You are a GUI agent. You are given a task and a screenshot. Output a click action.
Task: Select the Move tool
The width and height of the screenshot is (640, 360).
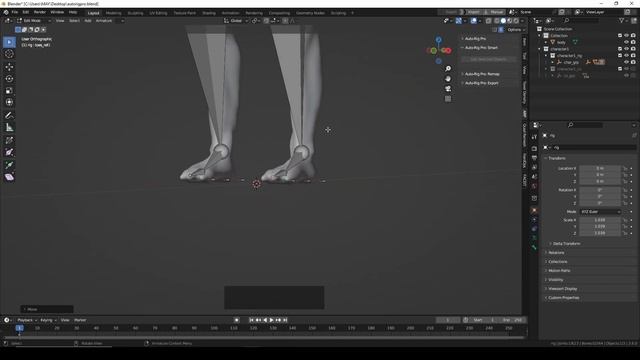(9, 67)
